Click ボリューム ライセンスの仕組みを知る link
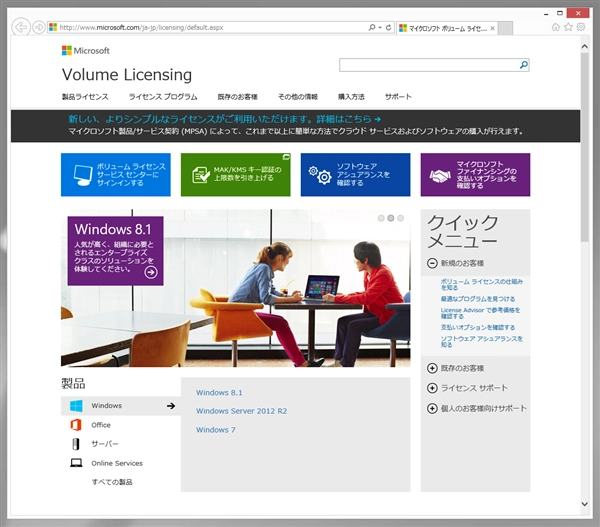Screen dimensions: 600x527 pyautogui.click(x=481, y=284)
